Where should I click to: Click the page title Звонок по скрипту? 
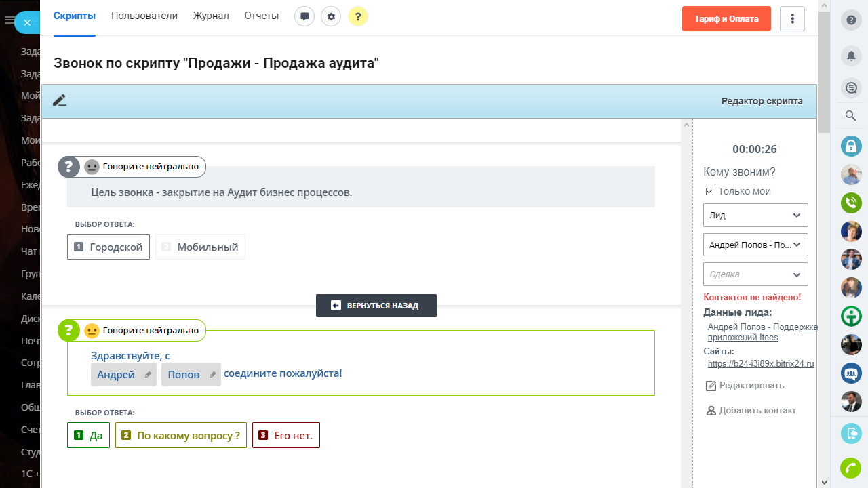[x=216, y=63]
